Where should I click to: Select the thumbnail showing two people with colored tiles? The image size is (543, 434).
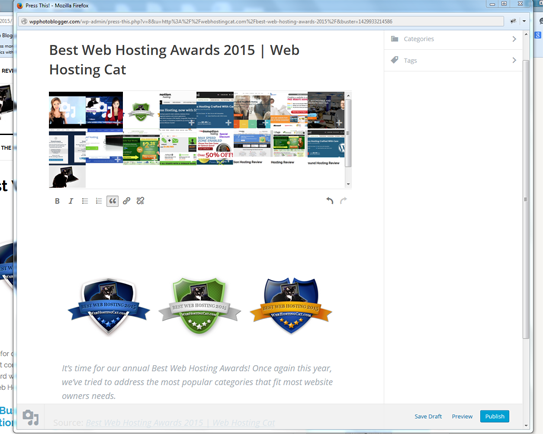(252, 110)
